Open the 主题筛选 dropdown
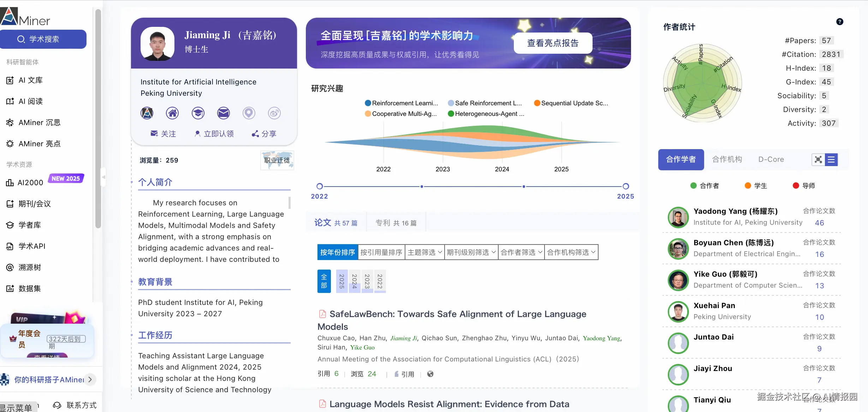The image size is (868, 412). [424, 252]
